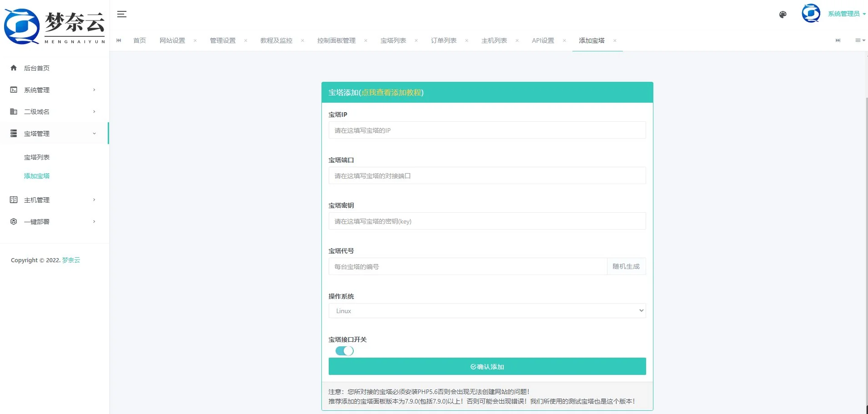Select the 添加宝塔 sidebar menu item
Viewport: 868px width, 414px height.
click(36, 176)
